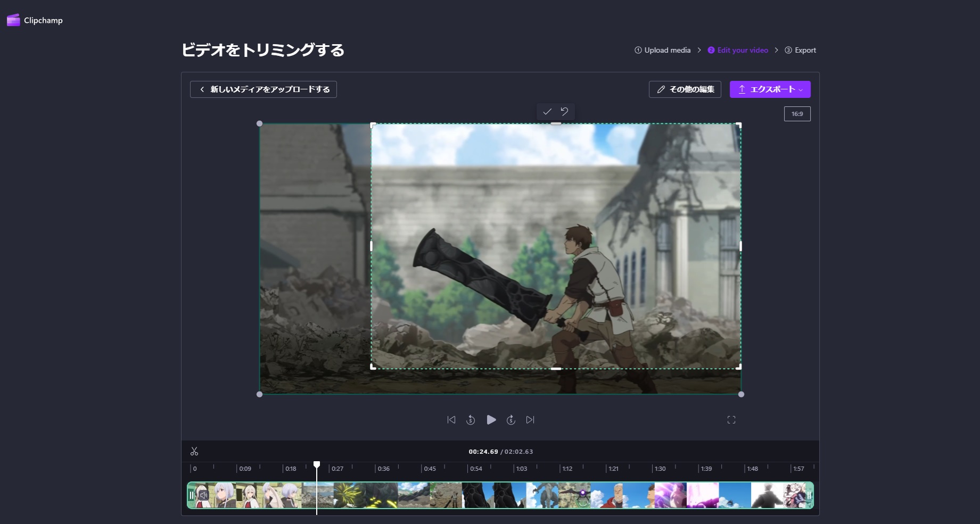Open その他の編集 for more editing
The height and width of the screenshot is (524, 980).
point(685,89)
